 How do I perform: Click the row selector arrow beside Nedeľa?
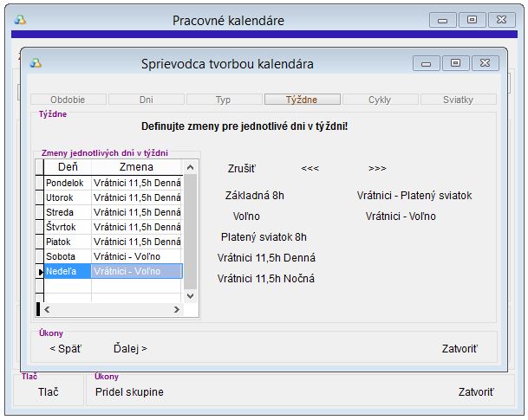(40, 272)
